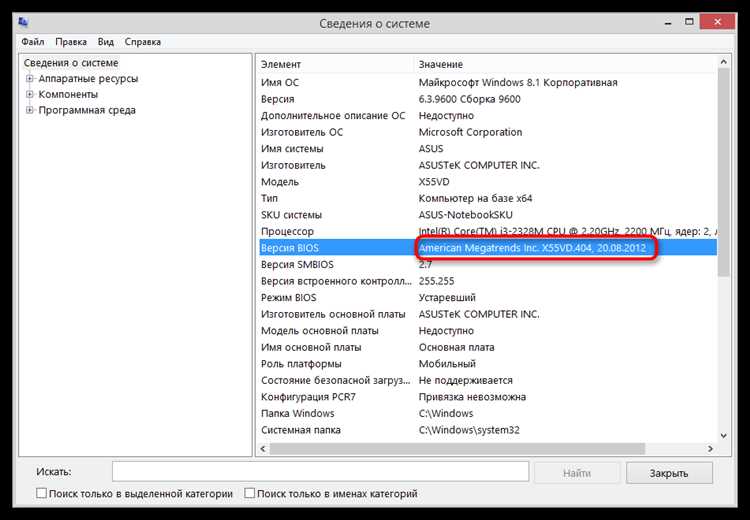750x520 pixels.
Task: Focus the Искать search field
Action: point(320,472)
